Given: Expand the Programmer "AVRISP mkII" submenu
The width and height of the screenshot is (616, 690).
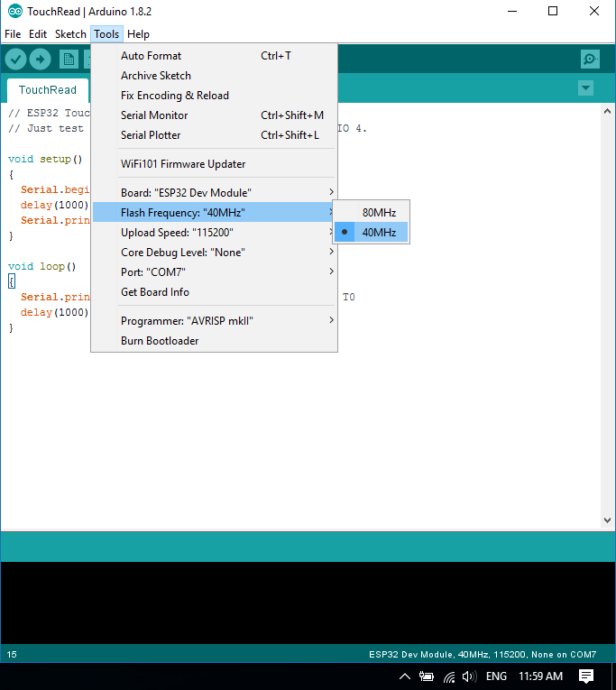Looking at the screenshot, I should pos(215,321).
